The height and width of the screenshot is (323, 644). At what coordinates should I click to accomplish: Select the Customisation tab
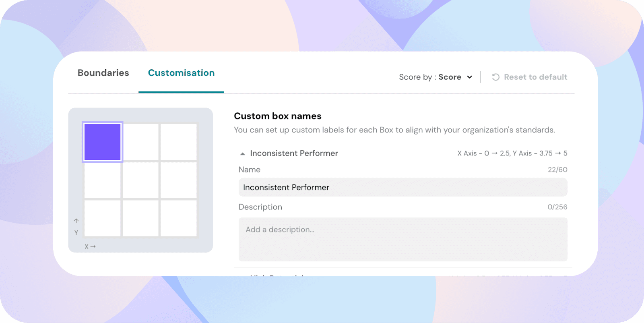click(x=181, y=73)
